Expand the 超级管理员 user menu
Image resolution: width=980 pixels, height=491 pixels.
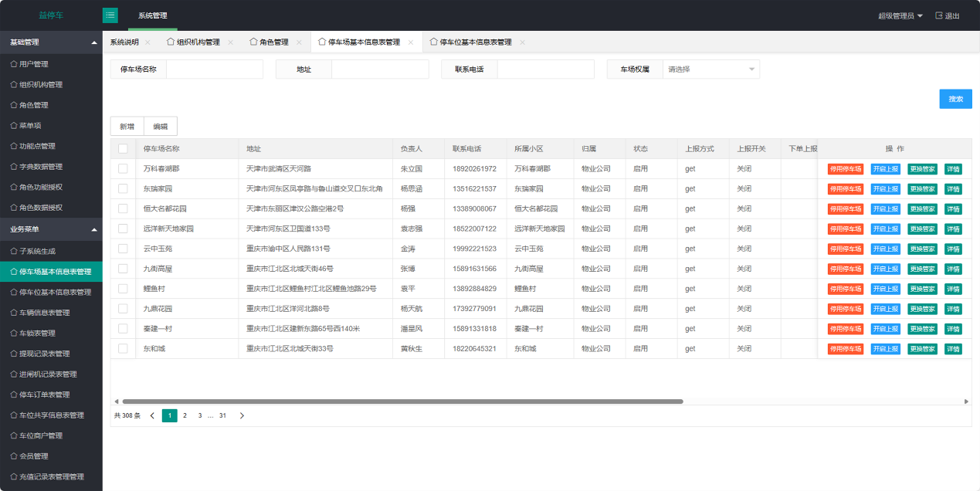[900, 15]
